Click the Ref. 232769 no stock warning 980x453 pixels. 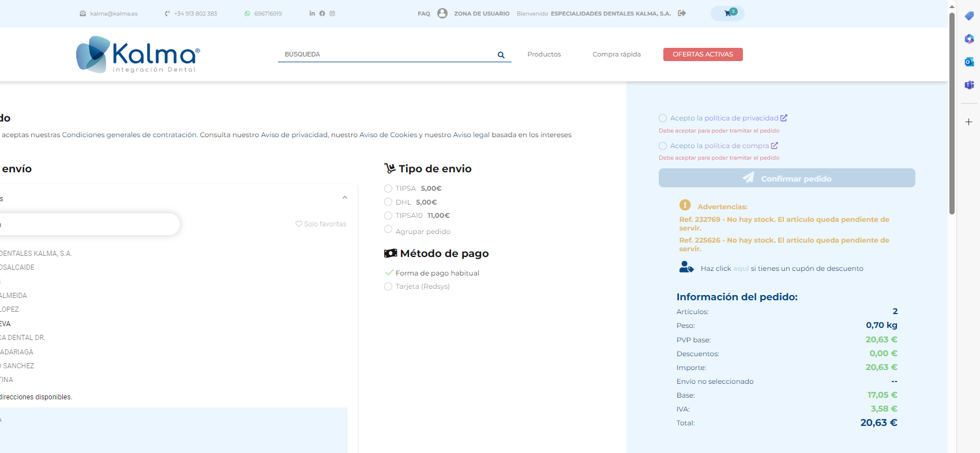784,224
